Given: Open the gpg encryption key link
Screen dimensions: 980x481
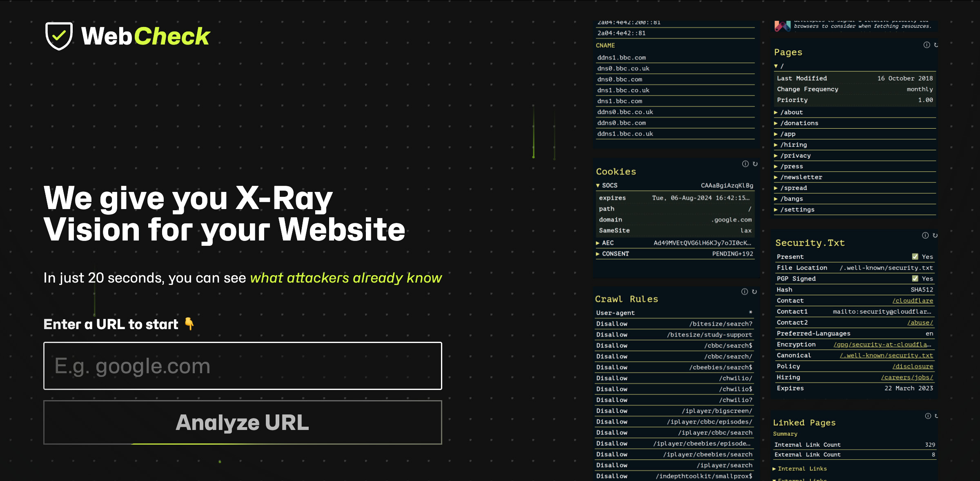Looking at the screenshot, I should tap(882, 345).
